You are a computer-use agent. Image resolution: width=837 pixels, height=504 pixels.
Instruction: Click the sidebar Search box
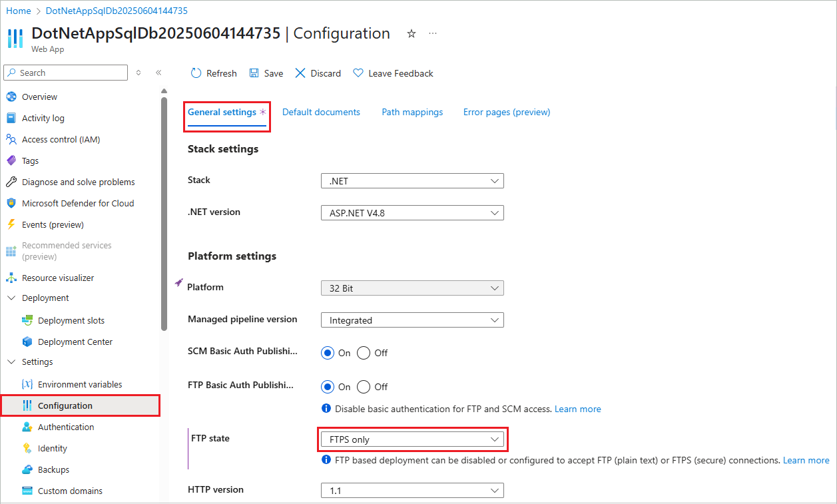[66, 73]
